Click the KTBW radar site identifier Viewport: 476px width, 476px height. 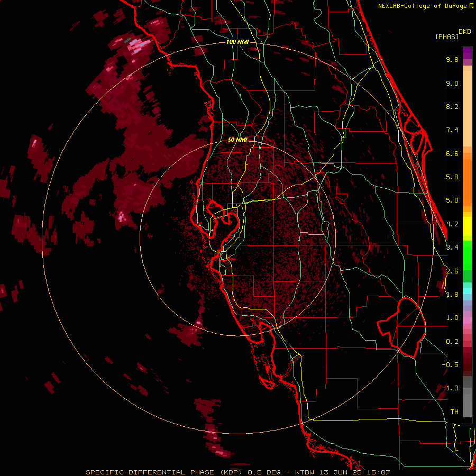click(x=305, y=472)
